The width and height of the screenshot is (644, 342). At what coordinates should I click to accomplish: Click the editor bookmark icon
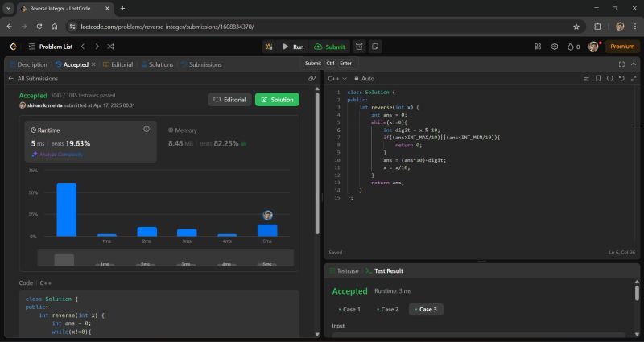[598, 78]
